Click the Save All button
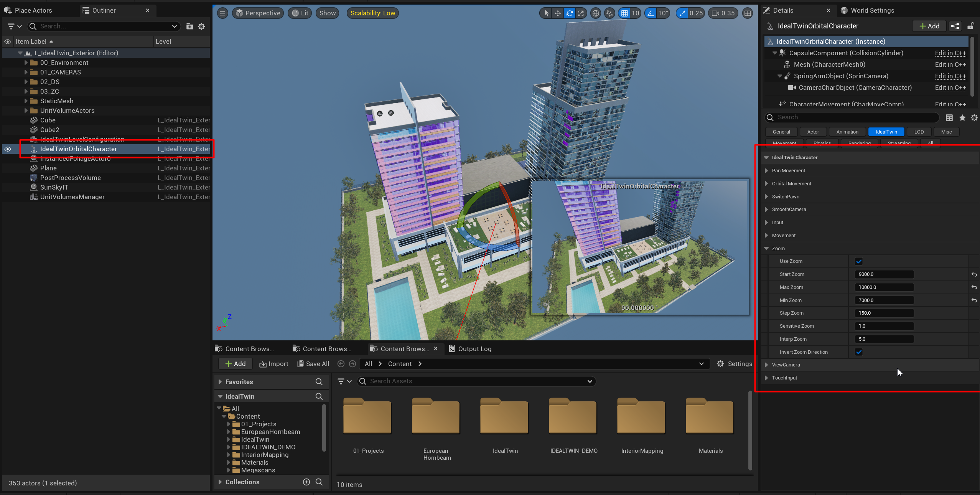 313,364
